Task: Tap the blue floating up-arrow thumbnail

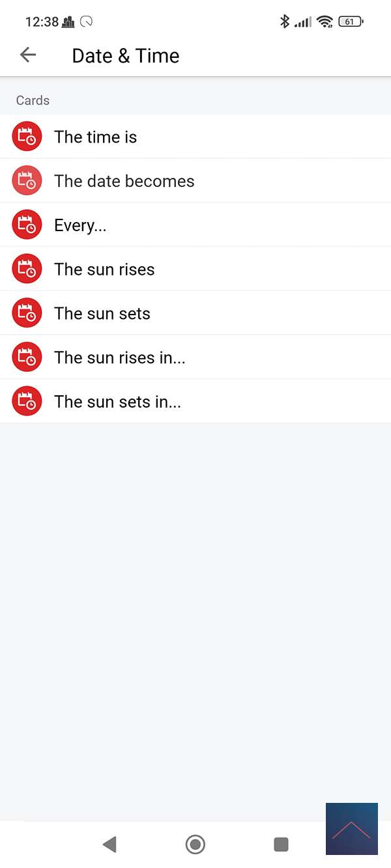Action: coord(352,829)
